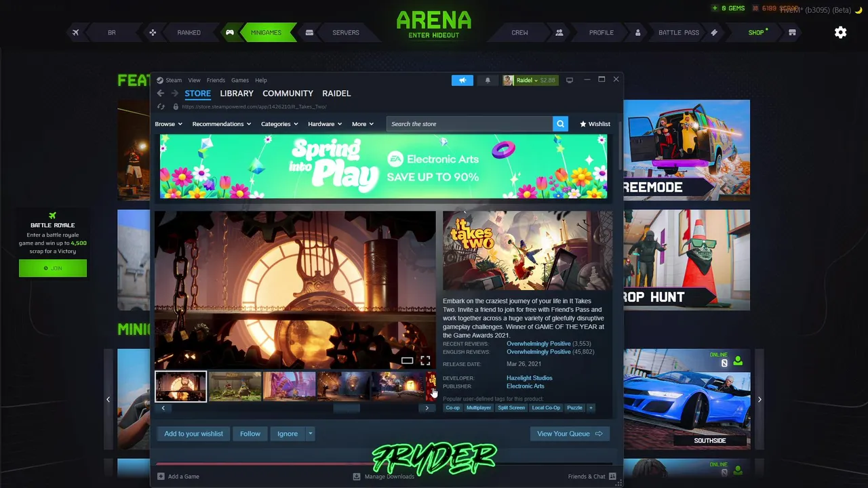The height and width of the screenshot is (488, 868).
Task: Click the crosshair icon beside Ranked
Action: 153,33
